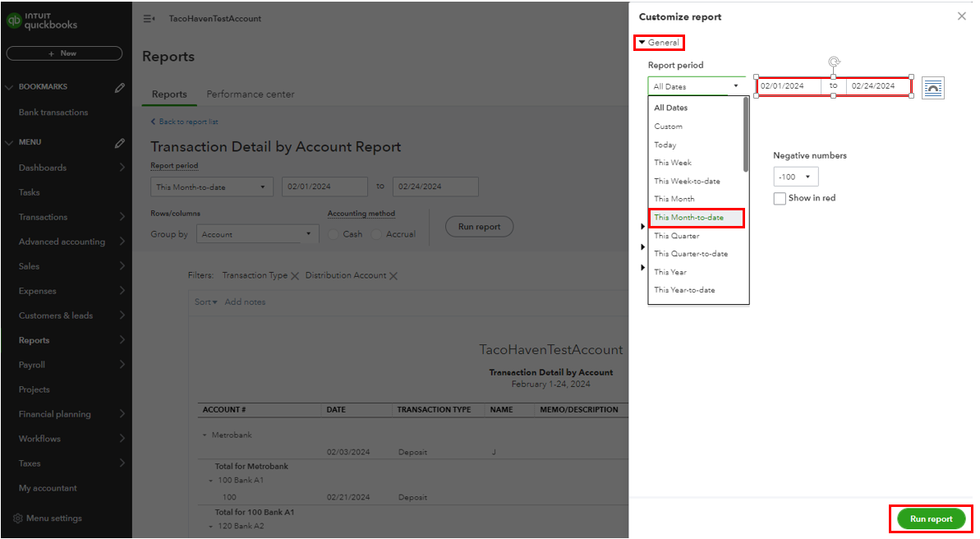980x539 pixels.
Task: Open Menu settings gear icon
Action: (x=17, y=518)
